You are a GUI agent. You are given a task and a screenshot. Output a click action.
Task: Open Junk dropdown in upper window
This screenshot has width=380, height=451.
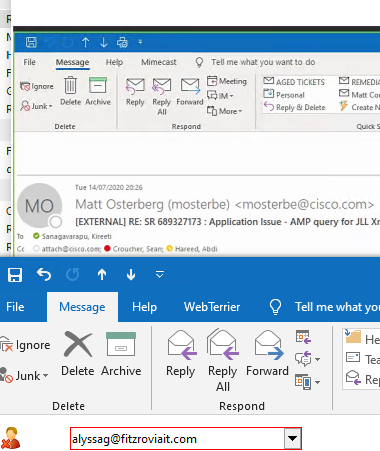point(37,106)
